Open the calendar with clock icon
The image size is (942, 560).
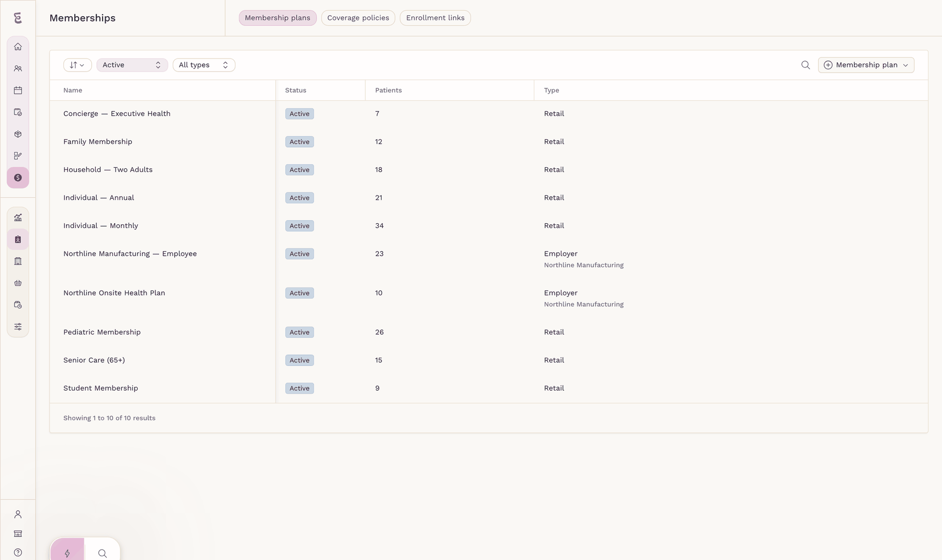pyautogui.click(x=18, y=305)
